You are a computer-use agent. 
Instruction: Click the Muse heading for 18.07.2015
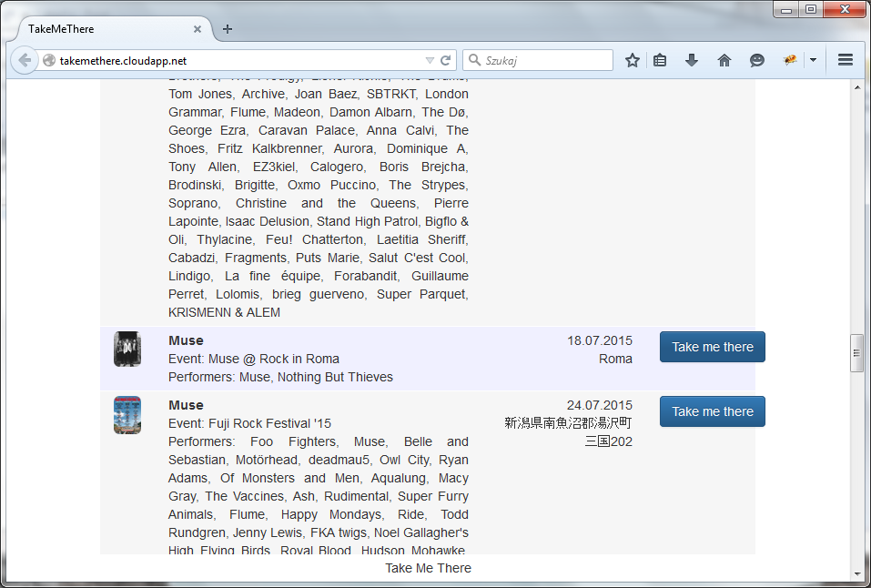[186, 340]
